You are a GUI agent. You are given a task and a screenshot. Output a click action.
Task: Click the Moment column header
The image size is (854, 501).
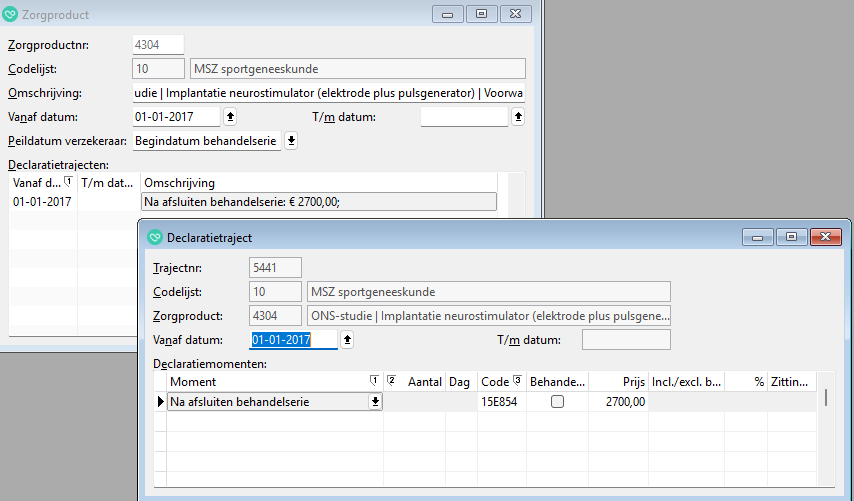point(275,382)
